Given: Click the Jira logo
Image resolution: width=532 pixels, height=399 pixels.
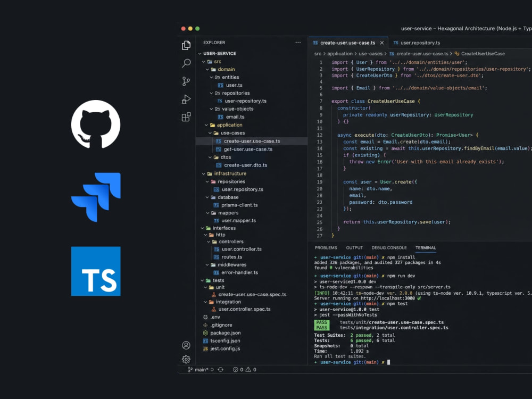Looking at the screenshot, I should click(96, 197).
